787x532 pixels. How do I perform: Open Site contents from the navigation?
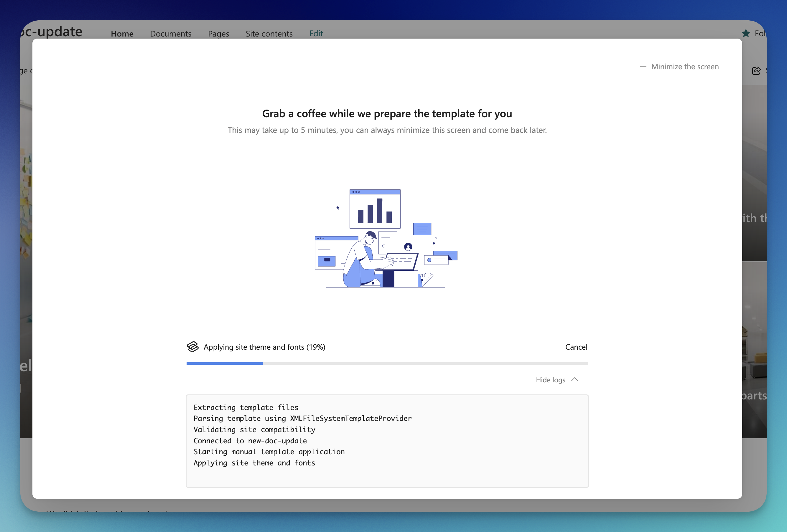tap(269, 34)
